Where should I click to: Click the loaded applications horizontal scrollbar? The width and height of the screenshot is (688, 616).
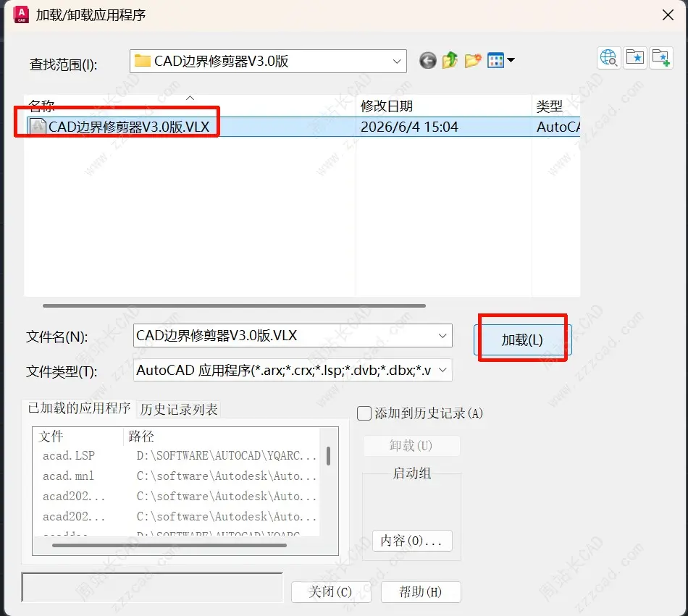point(169,545)
